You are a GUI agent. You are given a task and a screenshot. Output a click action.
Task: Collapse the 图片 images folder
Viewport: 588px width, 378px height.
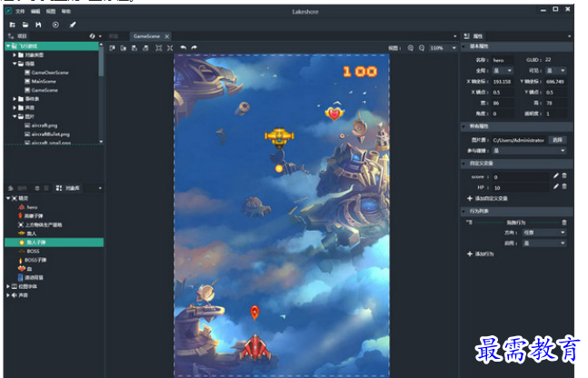point(15,116)
